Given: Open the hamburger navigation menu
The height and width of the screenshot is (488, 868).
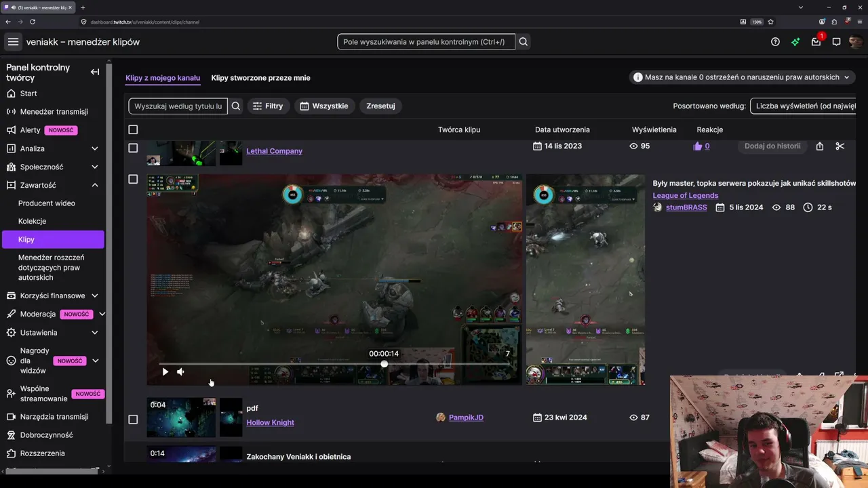Looking at the screenshot, I should coord(13,42).
